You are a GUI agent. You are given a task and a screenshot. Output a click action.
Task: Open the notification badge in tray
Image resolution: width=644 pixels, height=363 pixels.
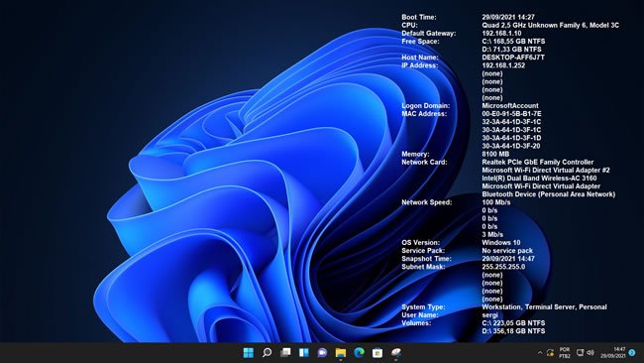pyautogui.click(x=632, y=353)
